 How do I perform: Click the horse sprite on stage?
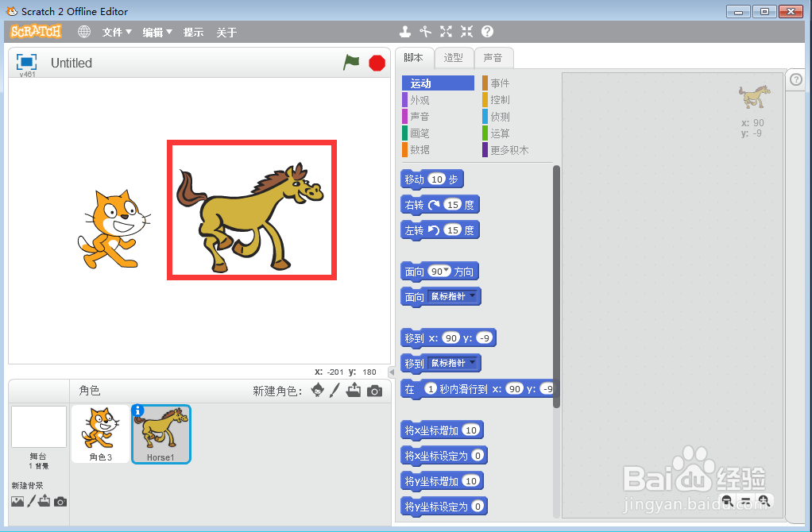click(249, 218)
